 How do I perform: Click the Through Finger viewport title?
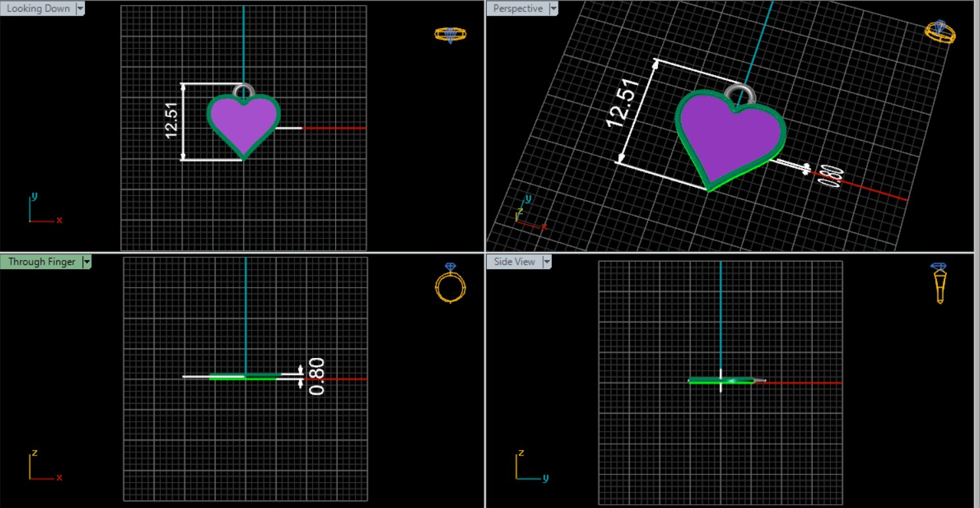(41, 262)
